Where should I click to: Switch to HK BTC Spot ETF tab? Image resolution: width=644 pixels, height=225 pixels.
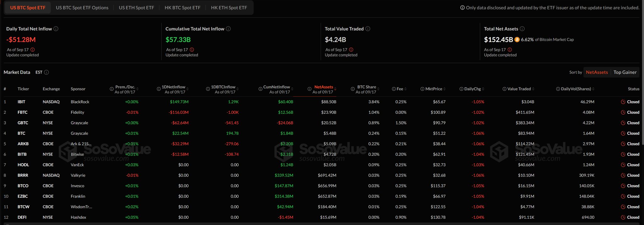(x=182, y=8)
